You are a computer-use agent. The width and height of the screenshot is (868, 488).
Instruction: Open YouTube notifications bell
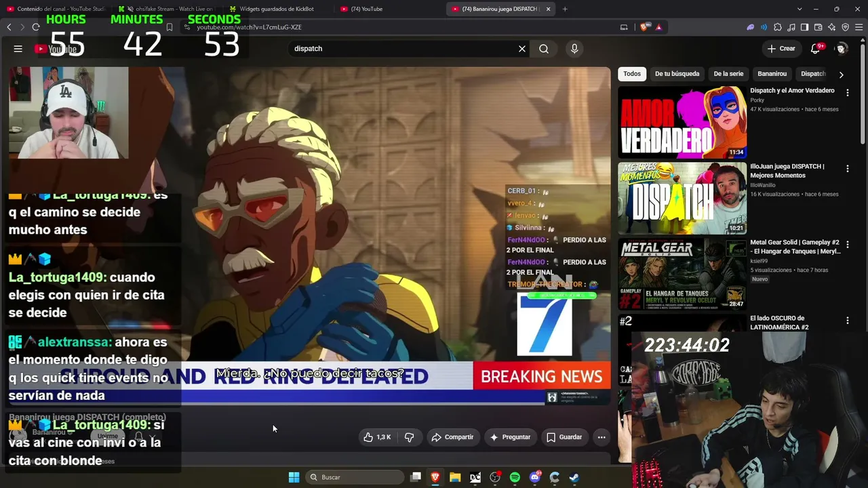tap(816, 49)
